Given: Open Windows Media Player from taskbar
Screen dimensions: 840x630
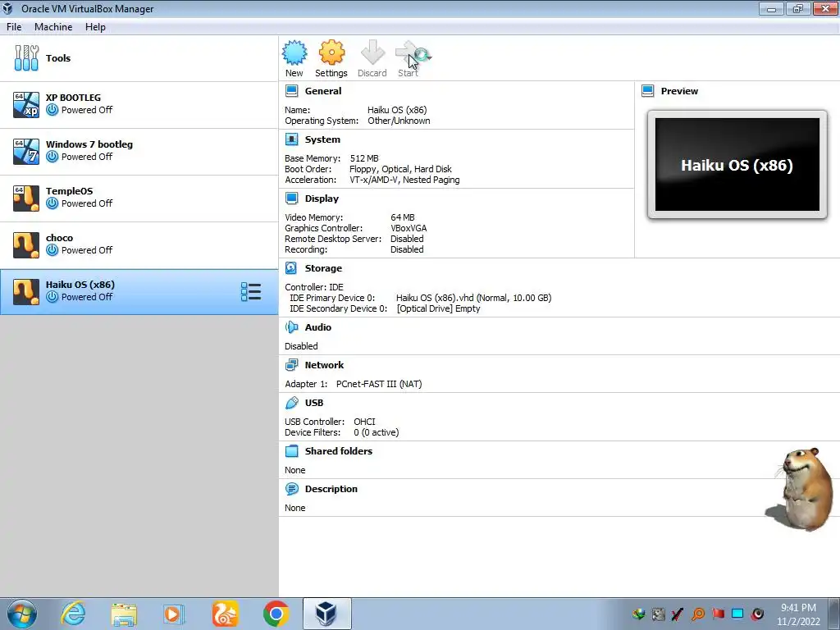Looking at the screenshot, I should 173,614.
